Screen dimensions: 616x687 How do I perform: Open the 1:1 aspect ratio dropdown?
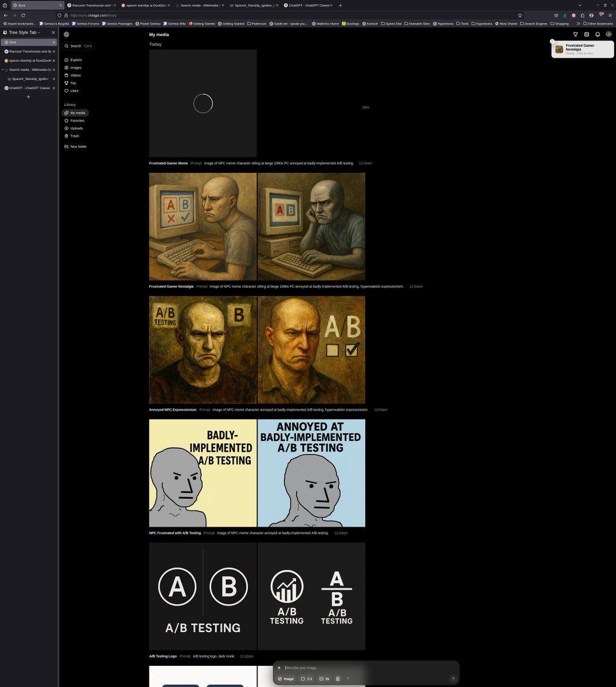pos(307,679)
